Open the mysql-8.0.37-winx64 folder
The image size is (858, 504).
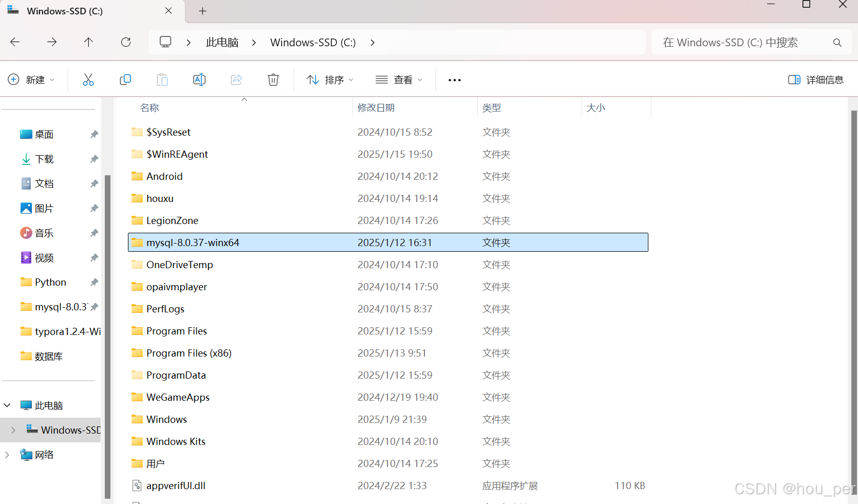[193, 242]
